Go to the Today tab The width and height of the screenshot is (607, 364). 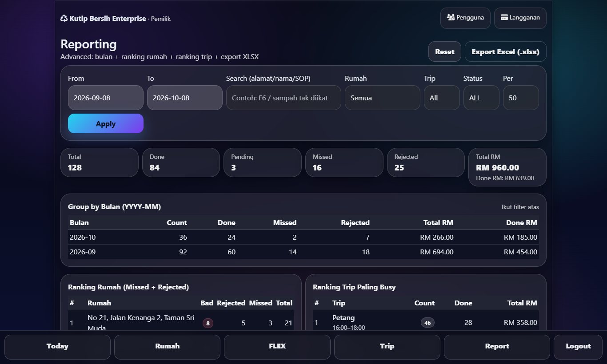(x=57, y=347)
